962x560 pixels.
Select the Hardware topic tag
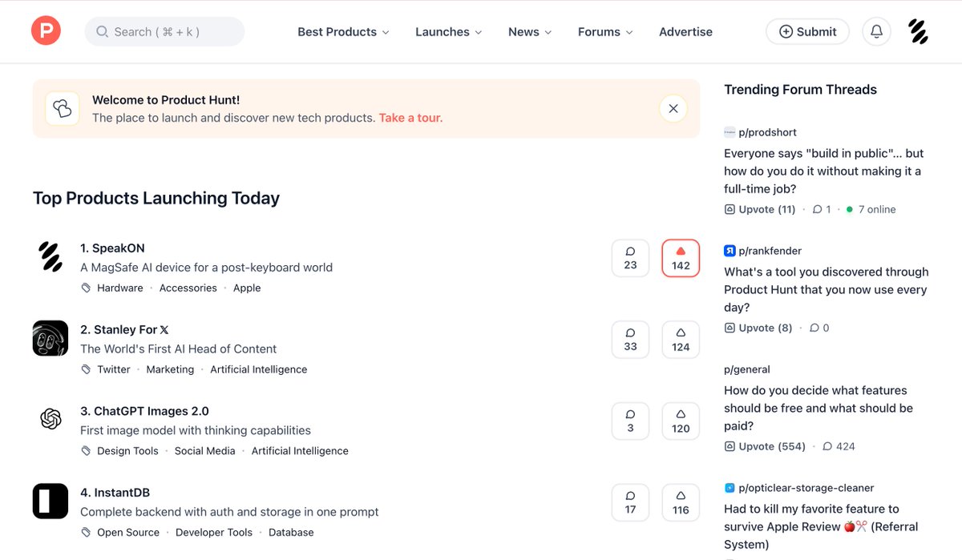(120, 288)
